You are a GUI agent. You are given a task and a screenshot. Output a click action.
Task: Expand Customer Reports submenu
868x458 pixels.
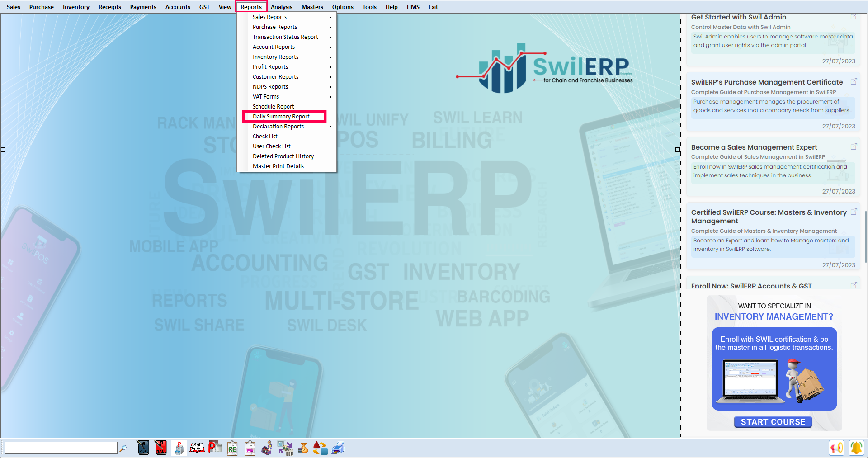(287, 77)
